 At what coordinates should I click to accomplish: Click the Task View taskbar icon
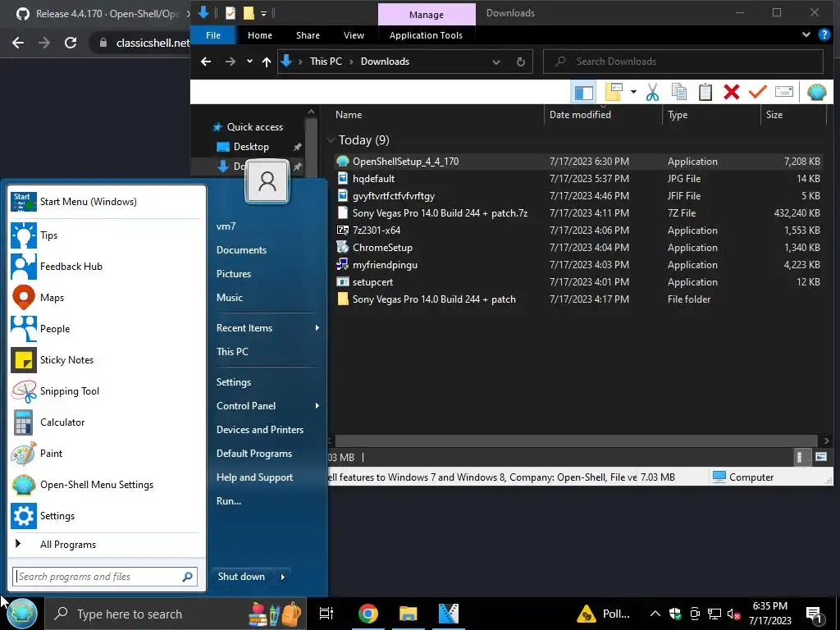[326, 614]
